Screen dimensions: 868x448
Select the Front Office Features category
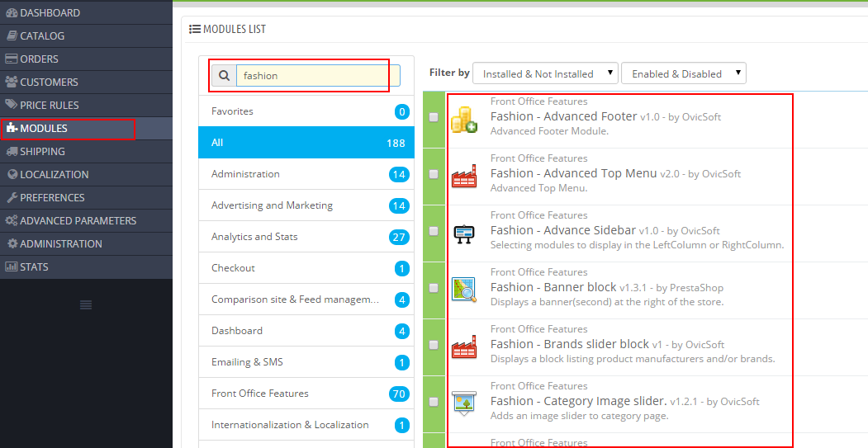click(306, 394)
